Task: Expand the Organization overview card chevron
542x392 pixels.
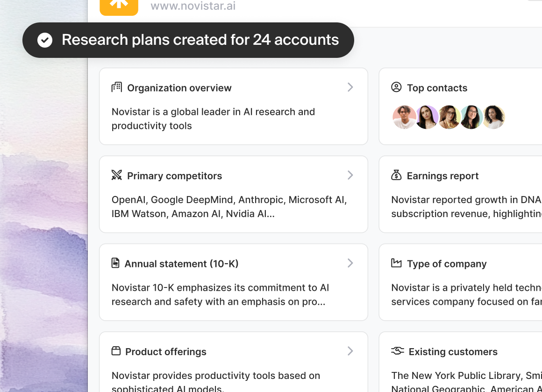Action: coord(350,87)
